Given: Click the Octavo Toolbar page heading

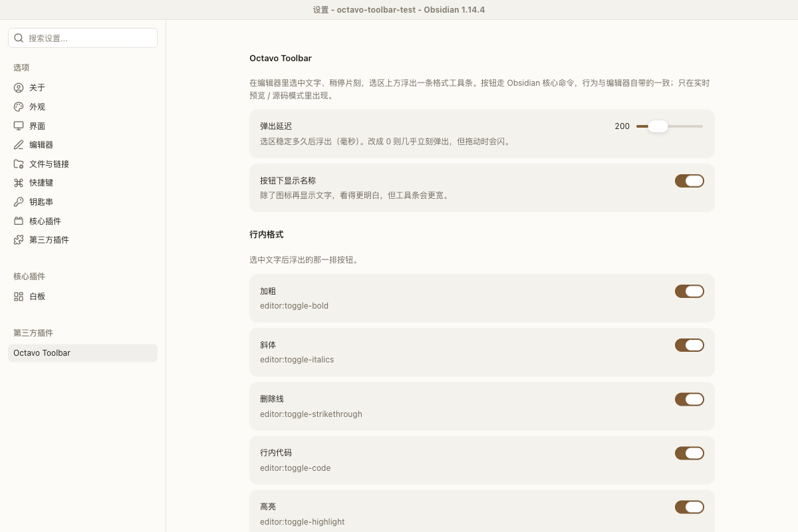Looking at the screenshot, I should click(281, 59).
